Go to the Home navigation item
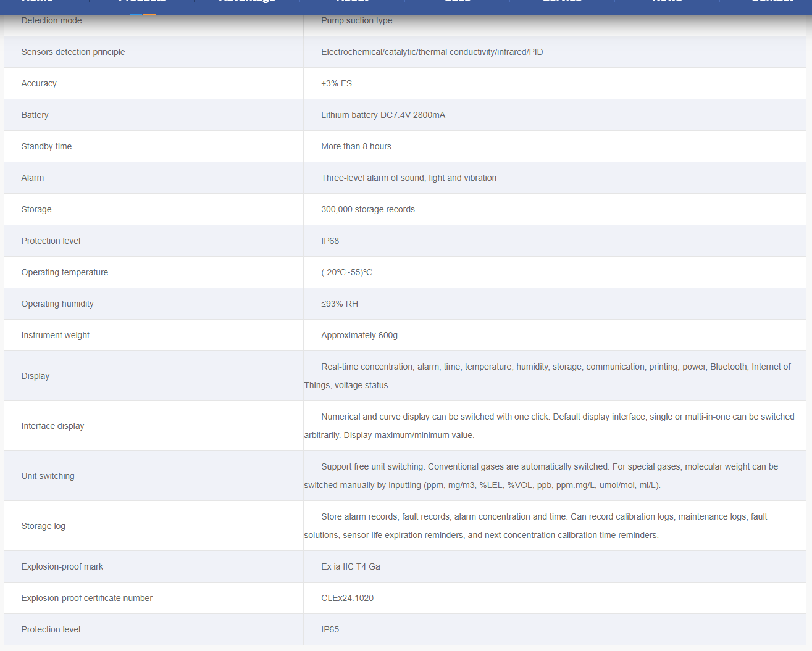812x651 pixels. [x=37, y=2]
